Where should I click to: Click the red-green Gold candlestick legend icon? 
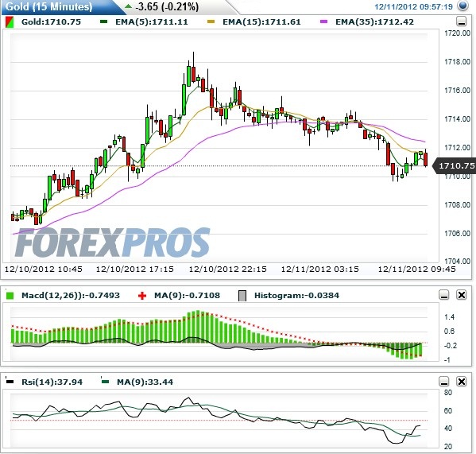(10, 22)
